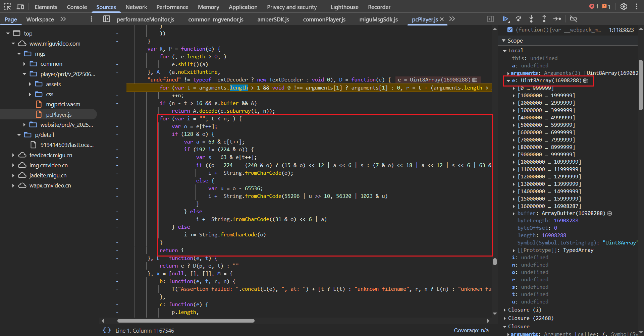Switch to the Network tab
This screenshot has width=644, height=336.
click(x=136, y=7)
